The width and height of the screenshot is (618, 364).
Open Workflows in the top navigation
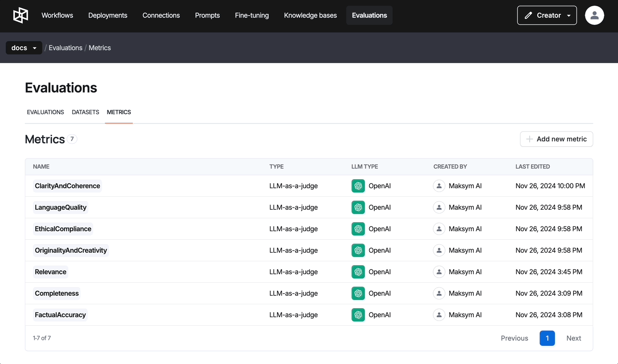pos(57,15)
